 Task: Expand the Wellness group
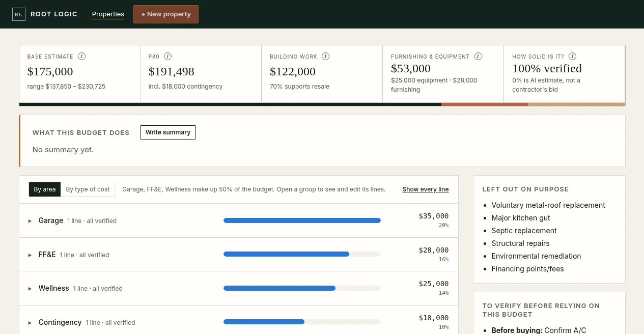[x=30, y=289]
